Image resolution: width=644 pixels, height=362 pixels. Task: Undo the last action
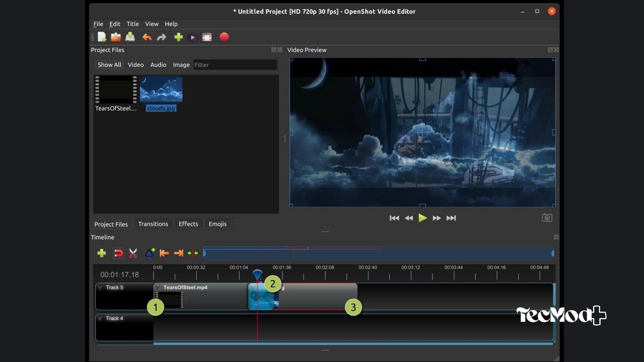[147, 37]
